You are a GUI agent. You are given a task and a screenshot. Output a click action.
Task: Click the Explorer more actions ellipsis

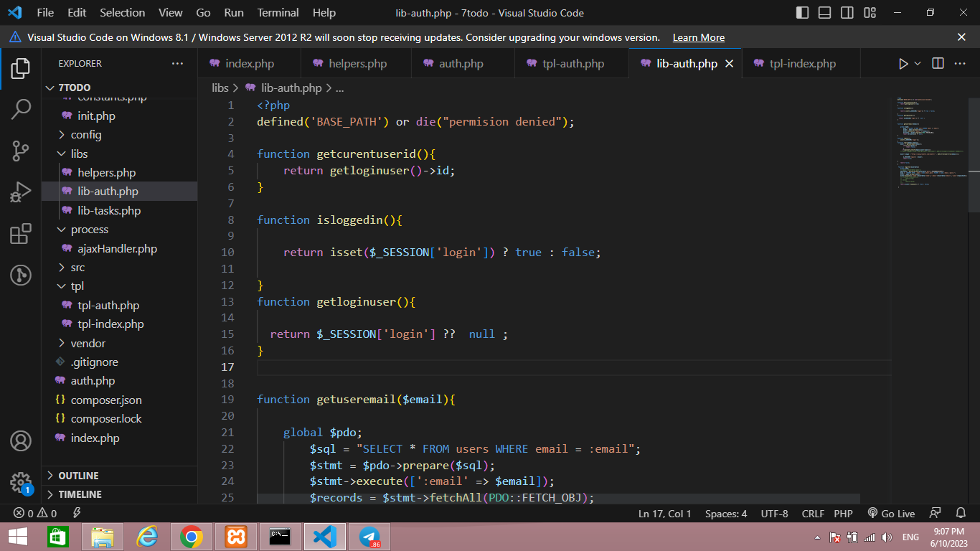point(177,64)
